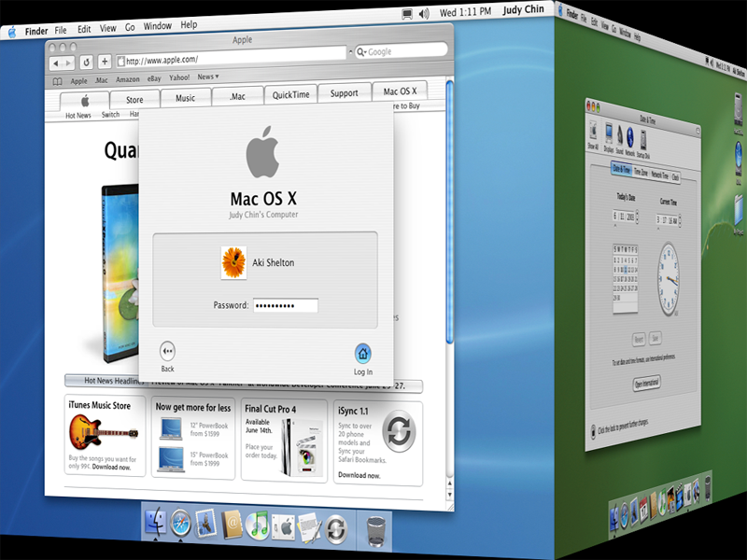Open Apple menu on Judy Chin's desktop

point(12,32)
